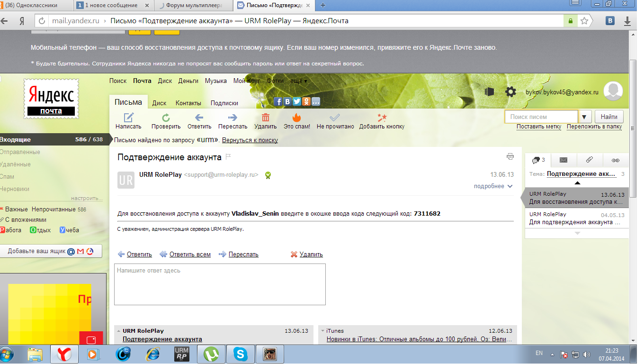Click the Facebook share icon

point(278,101)
